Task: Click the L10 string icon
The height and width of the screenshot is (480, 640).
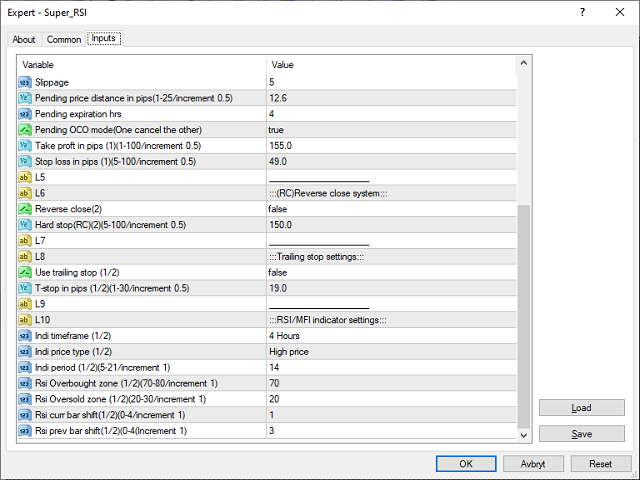Action: (25, 320)
